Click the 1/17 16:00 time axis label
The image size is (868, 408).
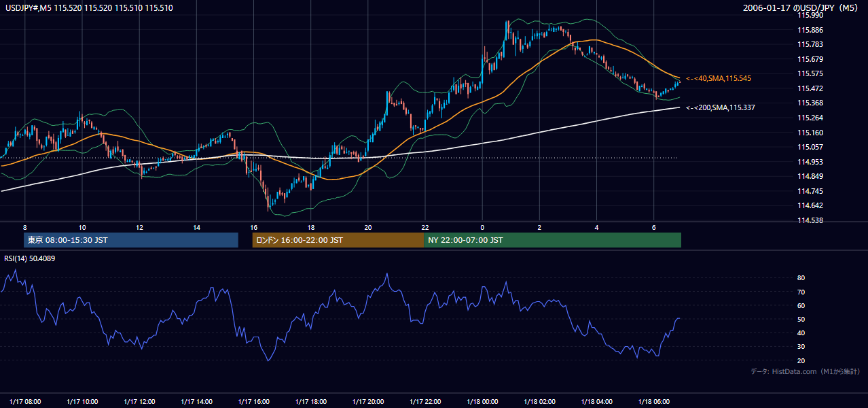click(x=253, y=401)
